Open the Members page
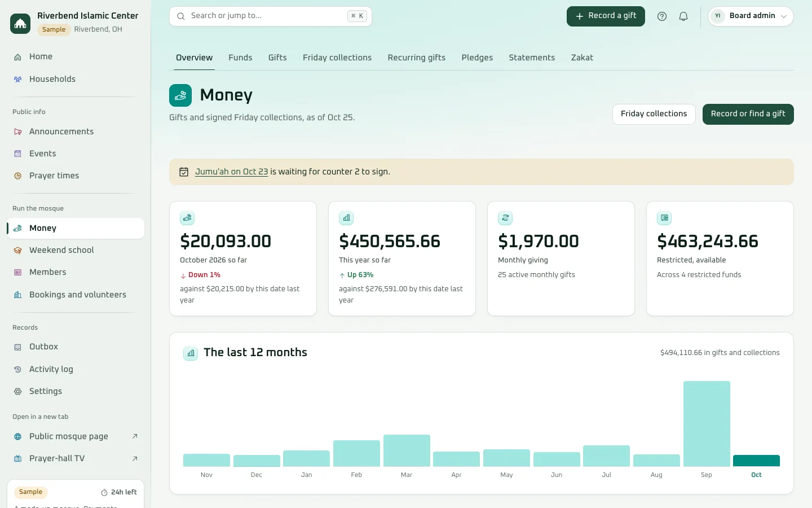812x508 pixels. point(76,272)
